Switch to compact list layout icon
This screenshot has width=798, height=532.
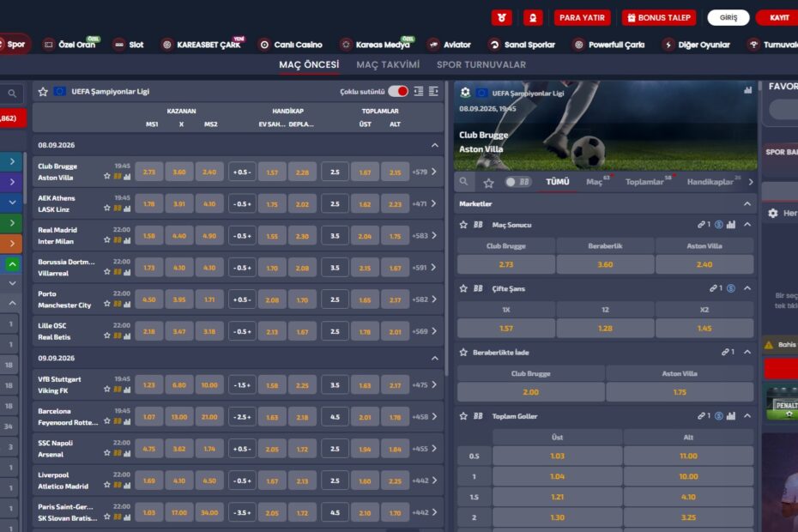[419, 91]
